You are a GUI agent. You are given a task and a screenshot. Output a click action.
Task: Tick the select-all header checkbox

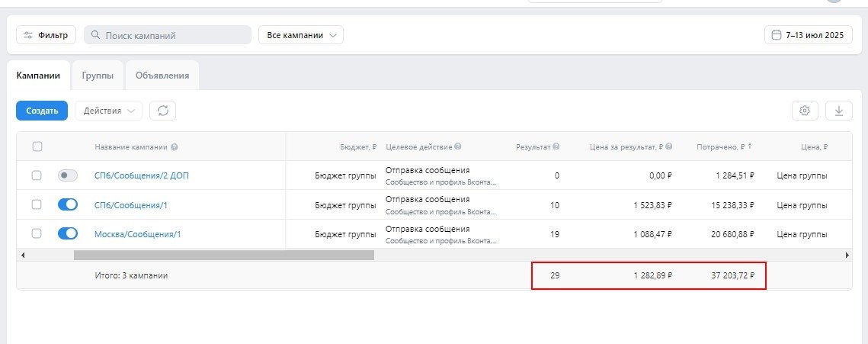point(37,146)
